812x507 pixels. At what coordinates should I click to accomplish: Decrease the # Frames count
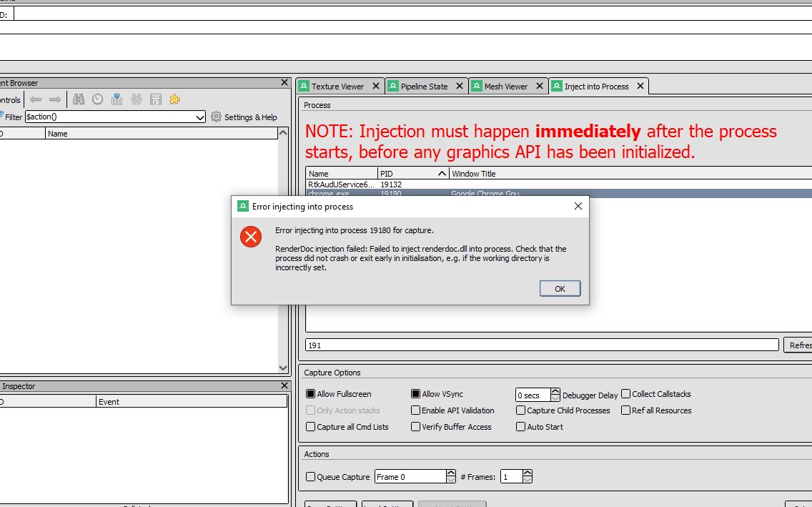pyautogui.click(x=528, y=480)
